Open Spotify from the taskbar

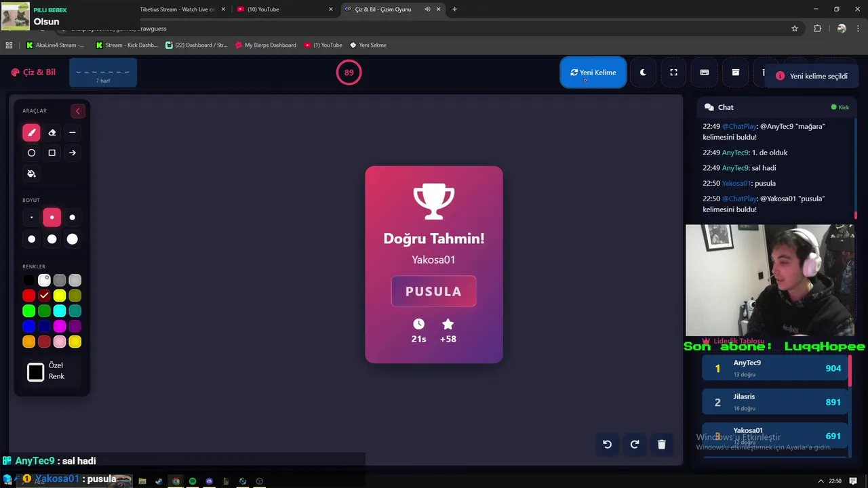coord(193,481)
